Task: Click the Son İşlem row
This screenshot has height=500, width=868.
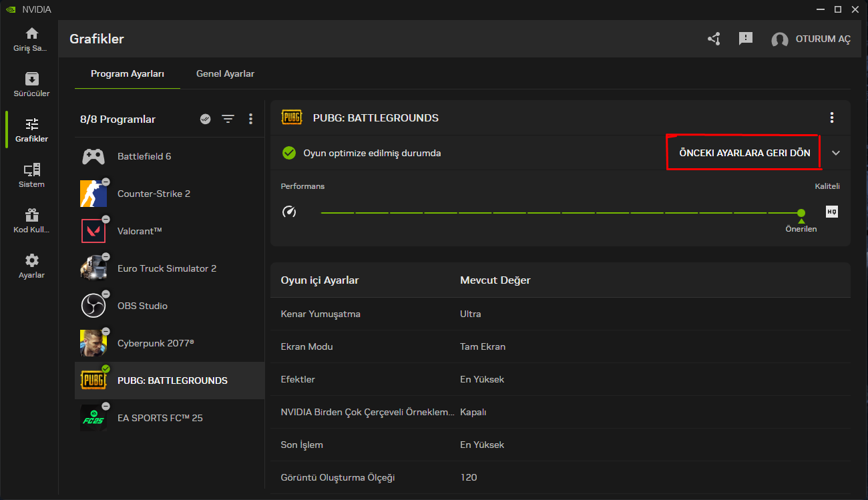Action: (560, 445)
